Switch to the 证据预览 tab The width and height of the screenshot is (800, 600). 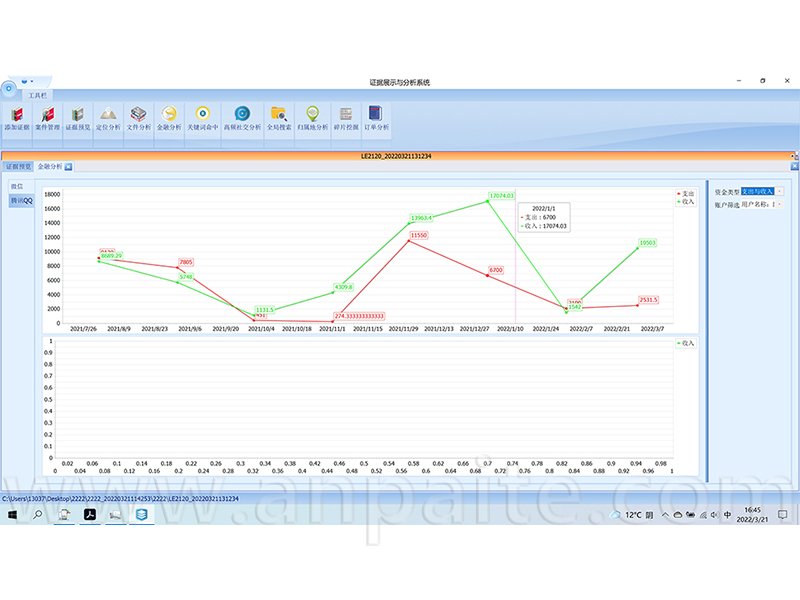pyautogui.click(x=18, y=167)
